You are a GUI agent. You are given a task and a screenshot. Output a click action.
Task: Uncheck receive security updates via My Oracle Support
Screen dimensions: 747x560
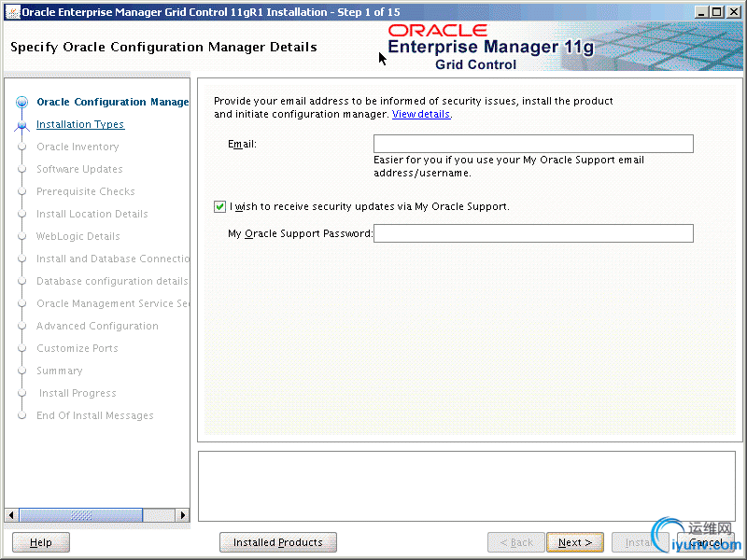tap(219, 206)
